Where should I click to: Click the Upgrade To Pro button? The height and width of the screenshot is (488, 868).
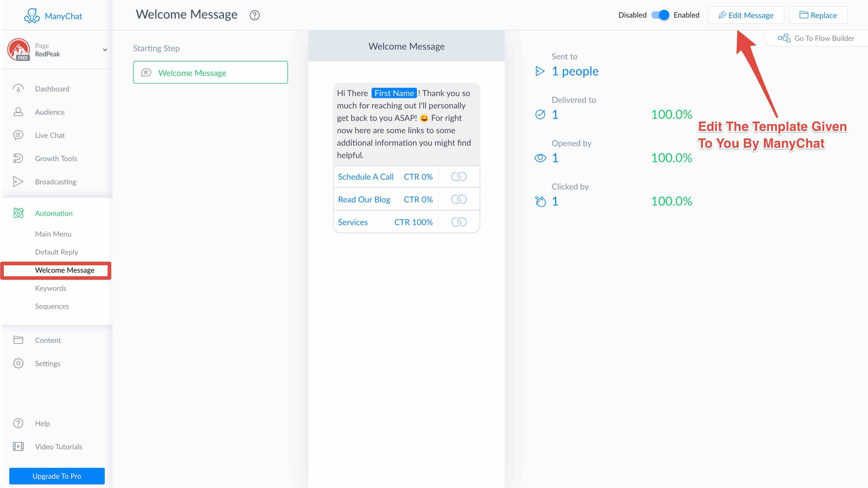(x=57, y=476)
